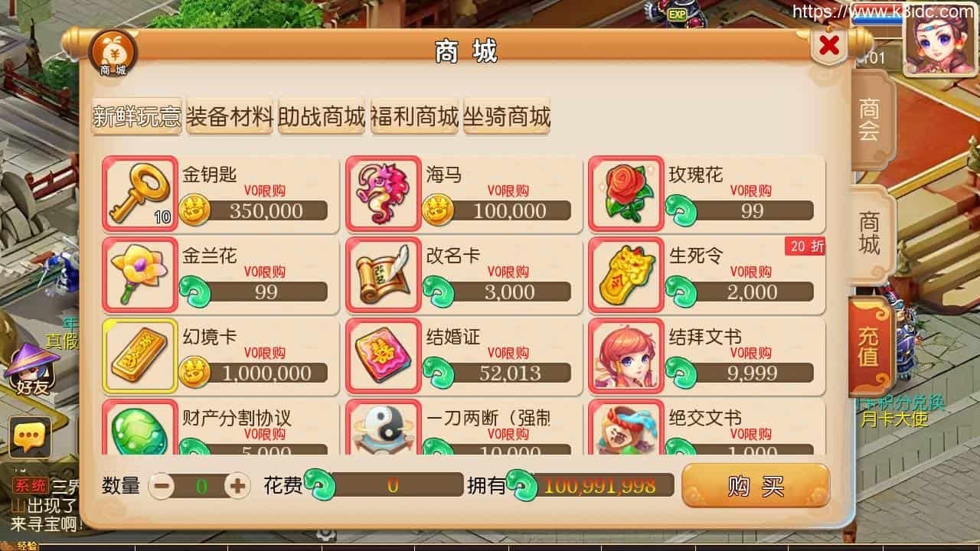
Task: Choose the 幻境卡 gold bar icon
Action: 139,356
